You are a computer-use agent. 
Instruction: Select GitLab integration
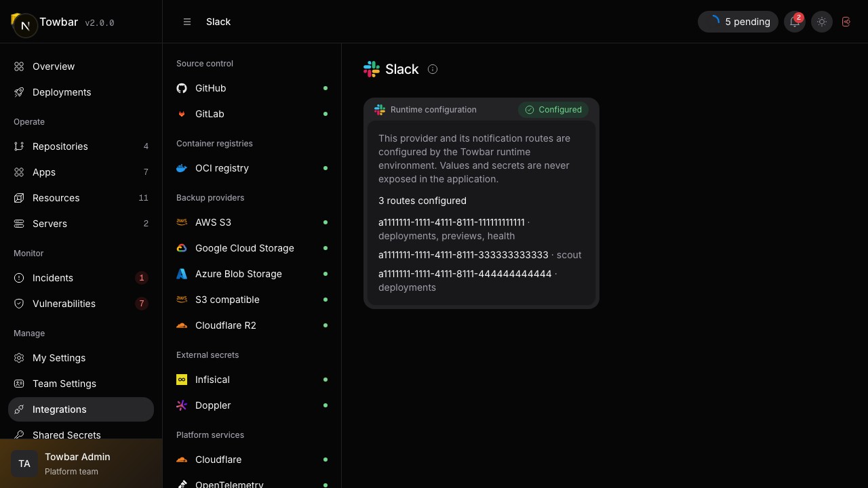252,114
